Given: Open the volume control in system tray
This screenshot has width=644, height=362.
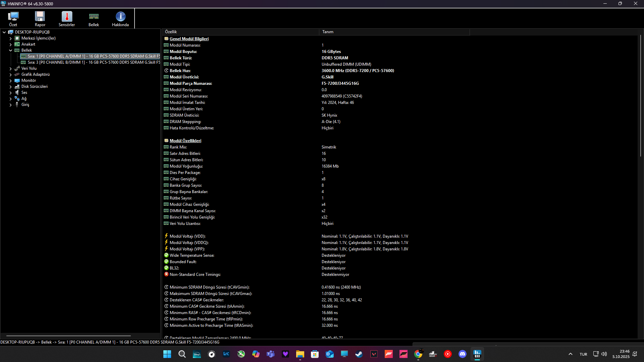Looking at the screenshot, I should pos(604,354).
